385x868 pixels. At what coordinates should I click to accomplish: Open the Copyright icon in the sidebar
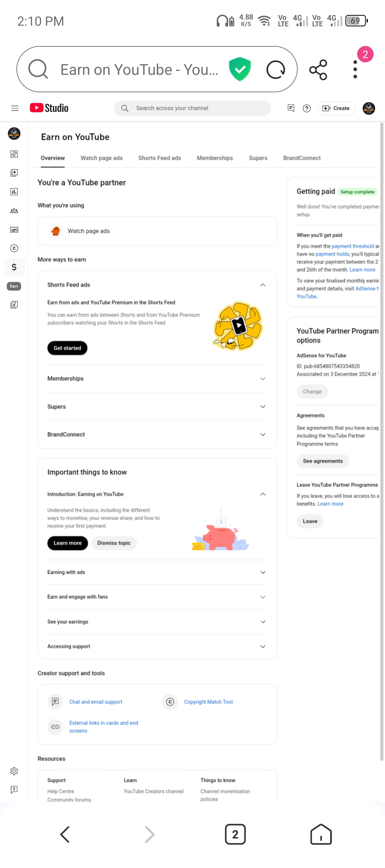click(14, 248)
